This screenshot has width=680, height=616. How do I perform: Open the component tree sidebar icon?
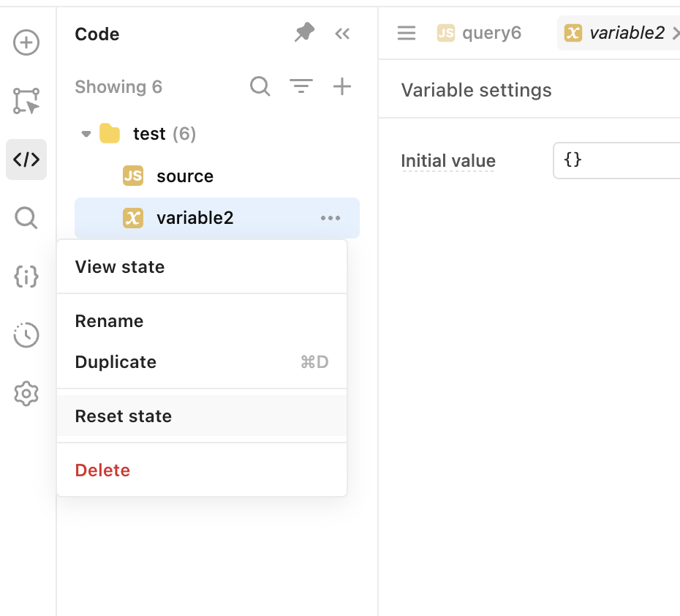click(x=26, y=101)
